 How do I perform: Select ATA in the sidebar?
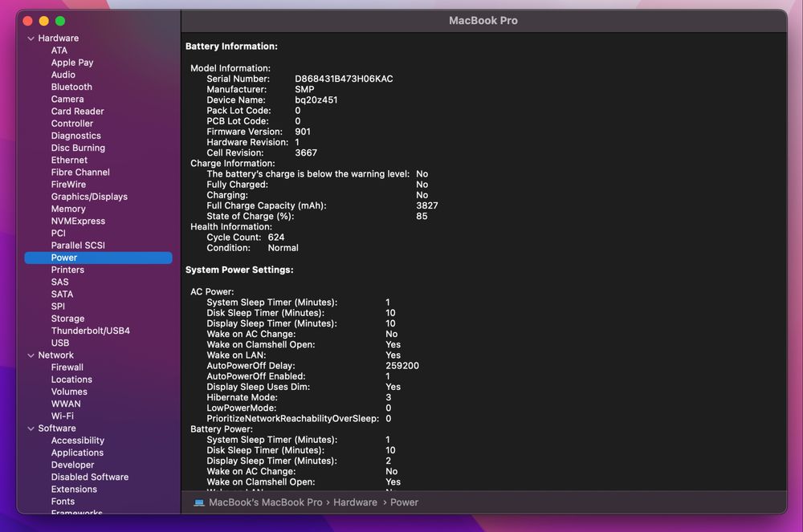tap(59, 50)
